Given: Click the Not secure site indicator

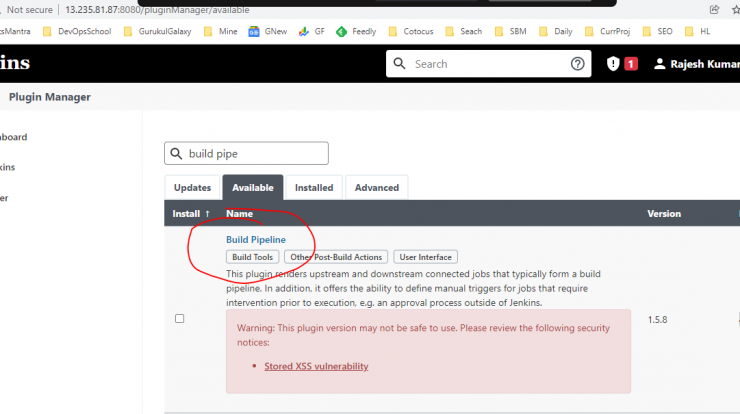Looking at the screenshot, I should [x=28, y=9].
